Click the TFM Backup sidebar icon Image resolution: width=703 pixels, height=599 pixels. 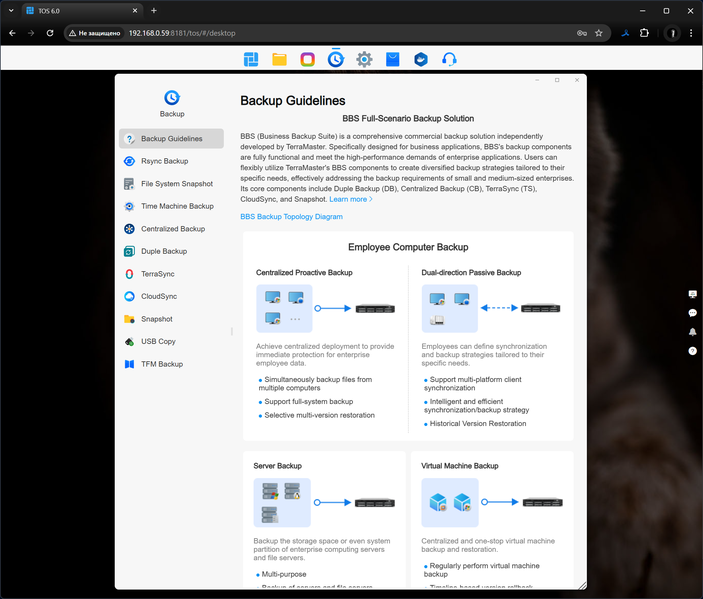click(x=129, y=364)
